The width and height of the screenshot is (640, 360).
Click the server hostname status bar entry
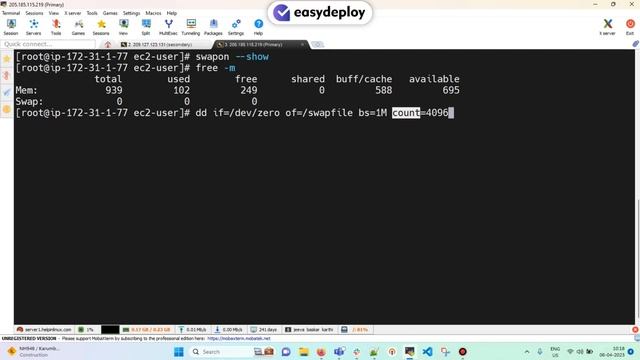pos(44,329)
